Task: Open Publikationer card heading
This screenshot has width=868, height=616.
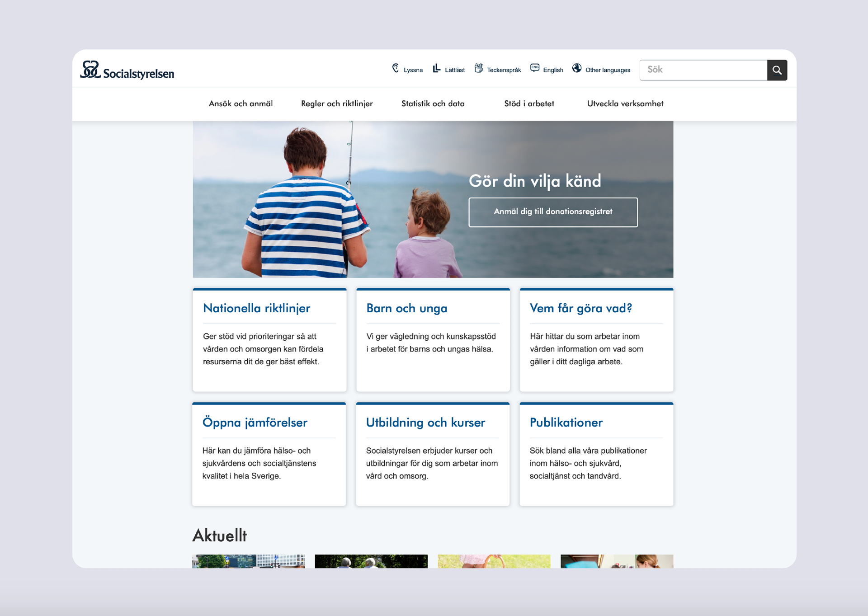Action: 566,423
